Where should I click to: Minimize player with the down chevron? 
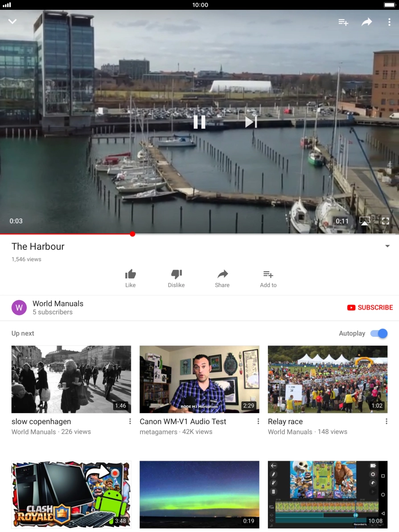pos(12,21)
